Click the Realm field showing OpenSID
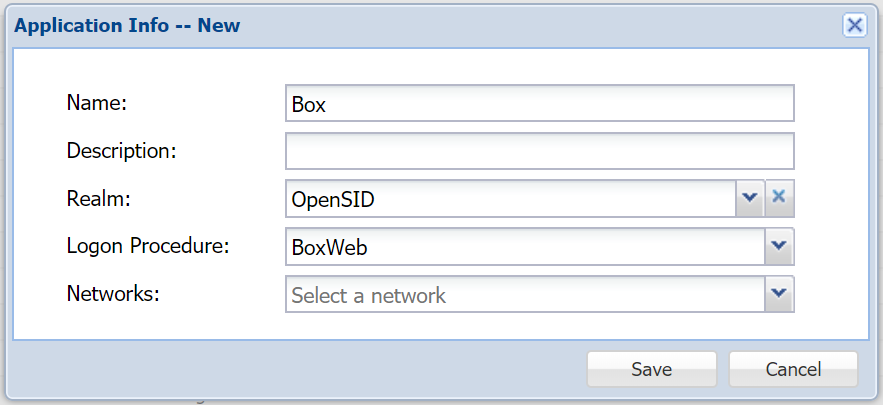The width and height of the screenshot is (883, 405). 510,199
